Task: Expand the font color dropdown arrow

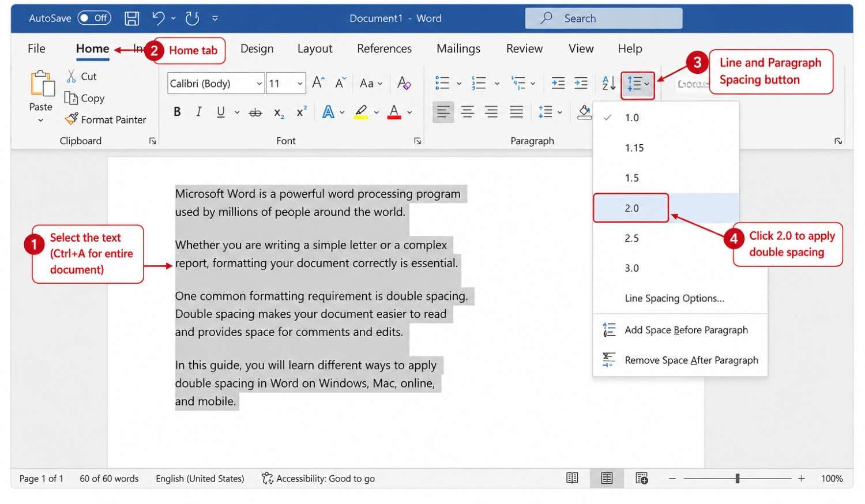Action: (x=409, y=112)
